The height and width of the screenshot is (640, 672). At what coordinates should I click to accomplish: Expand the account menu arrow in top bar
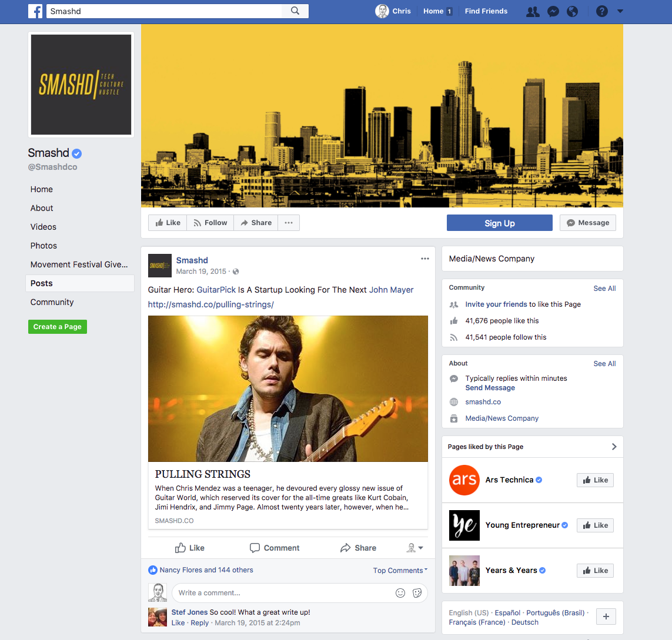[620, 12]
